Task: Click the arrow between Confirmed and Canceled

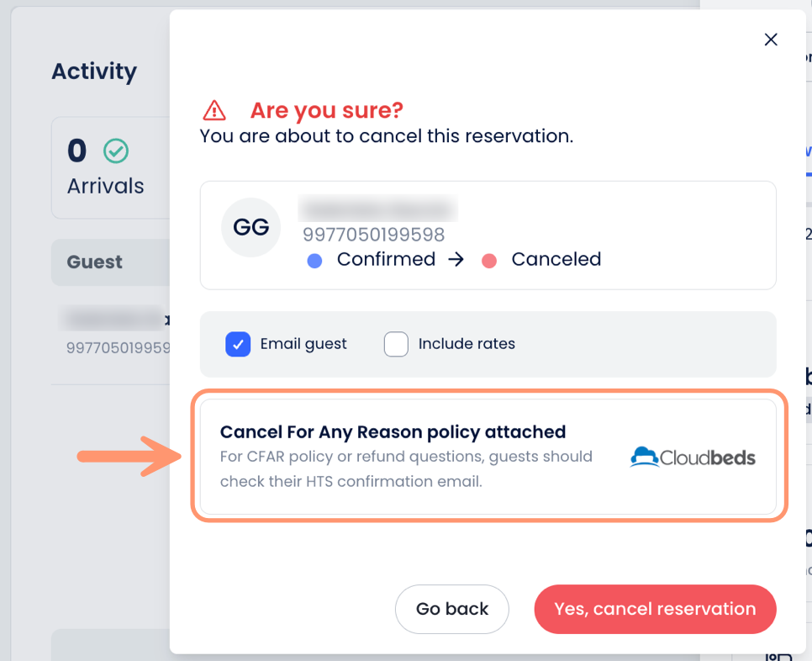Action: pos(456,260)
